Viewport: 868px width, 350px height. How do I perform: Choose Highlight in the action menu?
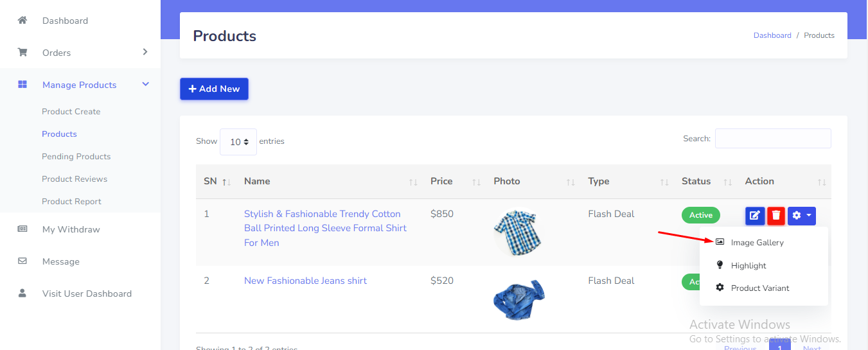pyautogui.click(x=748, y=266)
